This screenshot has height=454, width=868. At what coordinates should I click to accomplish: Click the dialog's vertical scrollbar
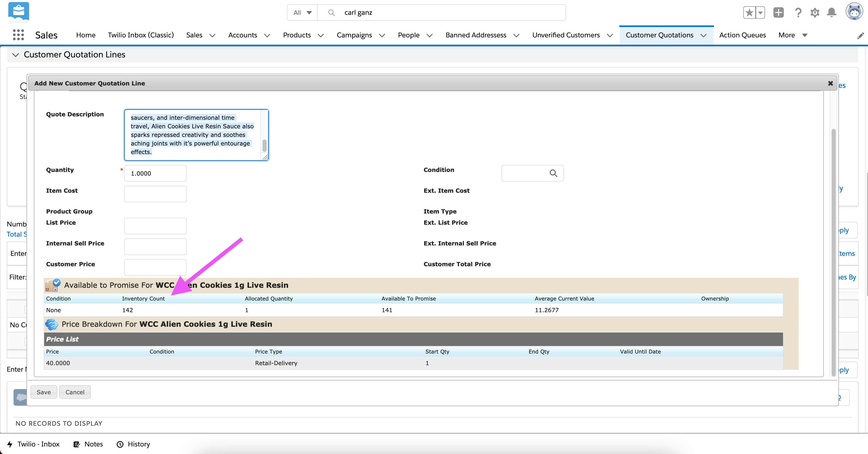click(x=833, y=253)
